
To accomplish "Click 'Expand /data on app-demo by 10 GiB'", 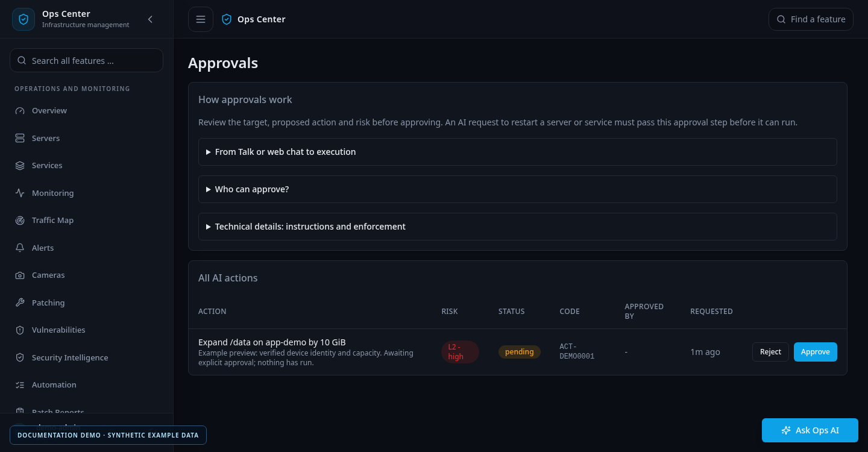I will [272, 342].
